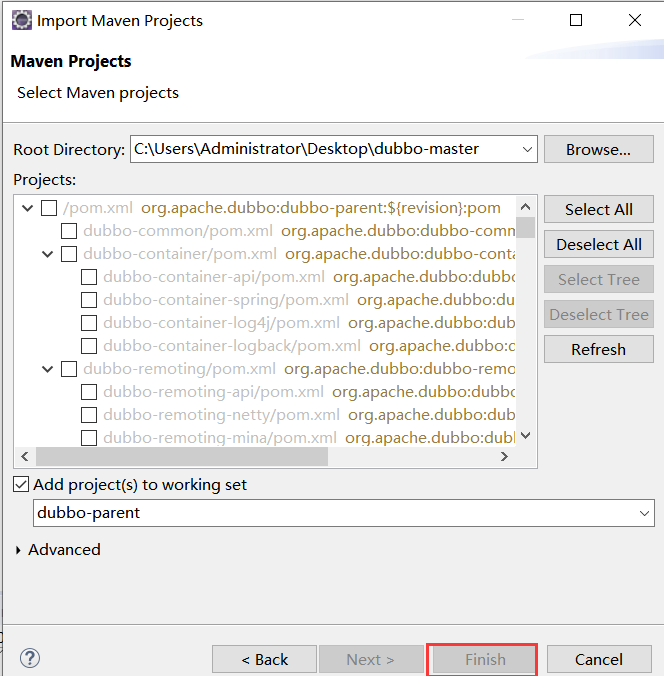The width and height of the screenshot is (664, 676).
Task: Check the dubbo-remoting-api/pom.xml checkbox
Action: point(89,392)
